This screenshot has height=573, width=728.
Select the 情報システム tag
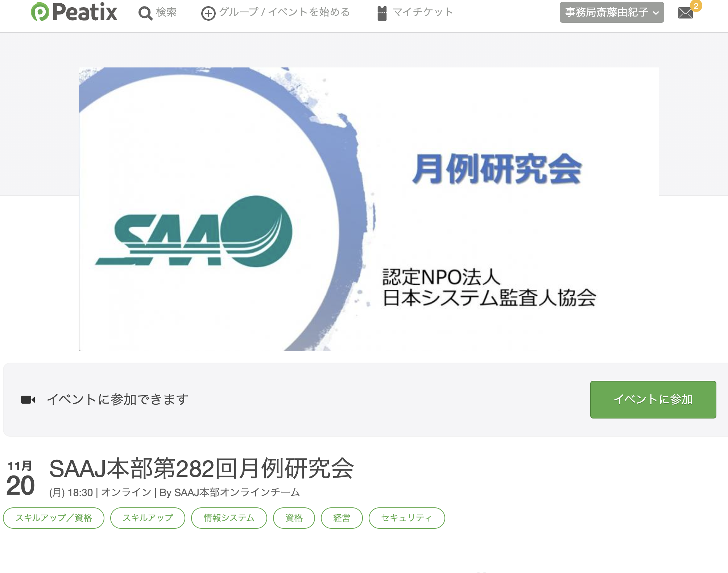[229, 518]
